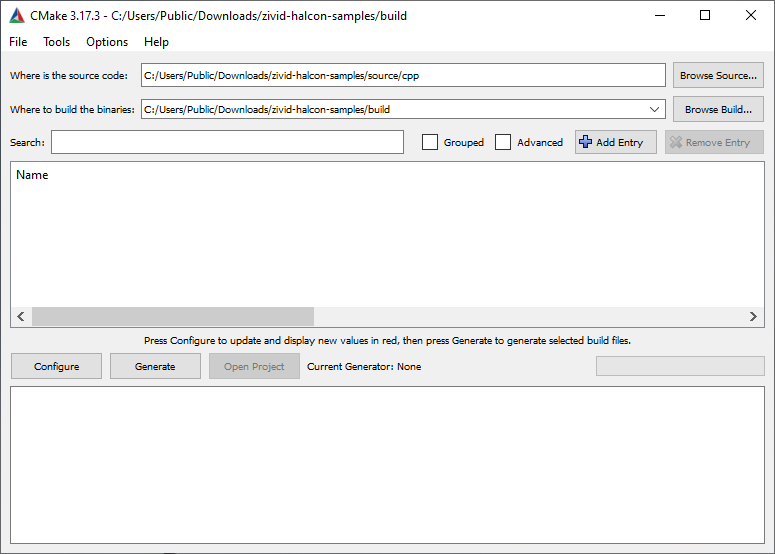Open the Help menu

pos(156,42)
